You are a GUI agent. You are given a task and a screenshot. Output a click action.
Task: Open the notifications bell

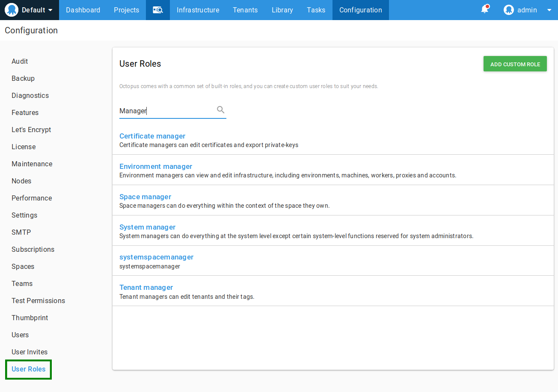485,9
